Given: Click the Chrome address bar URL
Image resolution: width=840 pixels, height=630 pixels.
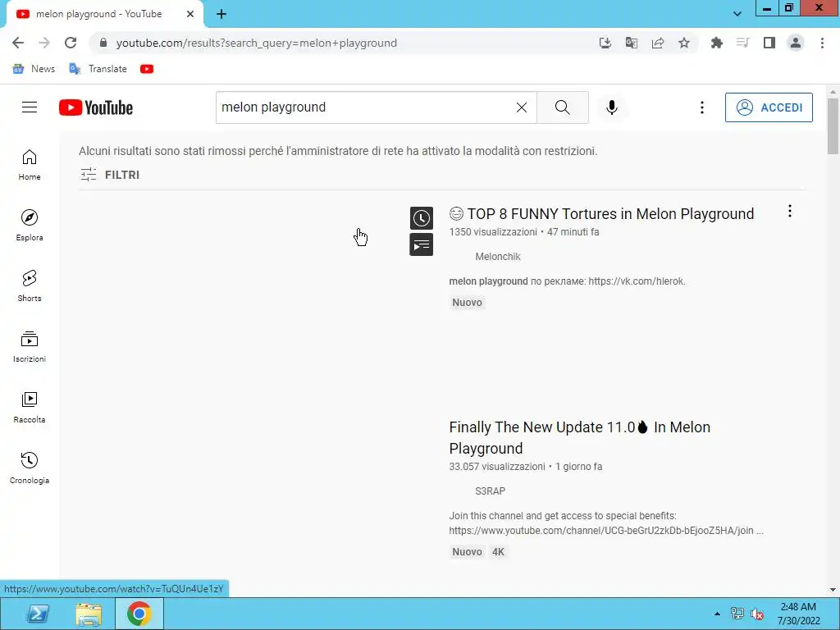Looking at the screenshot, I should pos(257,43).
